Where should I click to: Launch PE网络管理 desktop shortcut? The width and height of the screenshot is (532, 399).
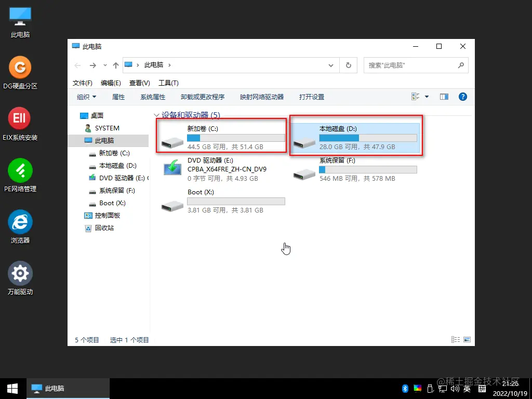(20, 175)
